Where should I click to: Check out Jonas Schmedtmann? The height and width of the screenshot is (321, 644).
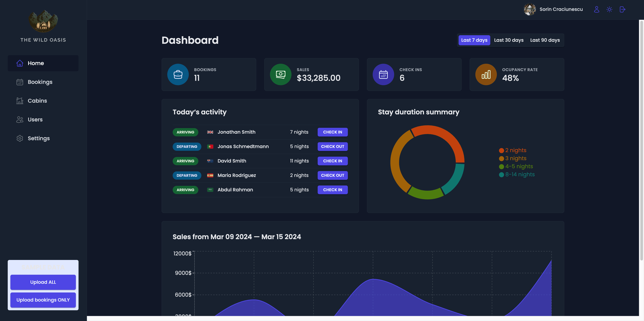point(333,147)
